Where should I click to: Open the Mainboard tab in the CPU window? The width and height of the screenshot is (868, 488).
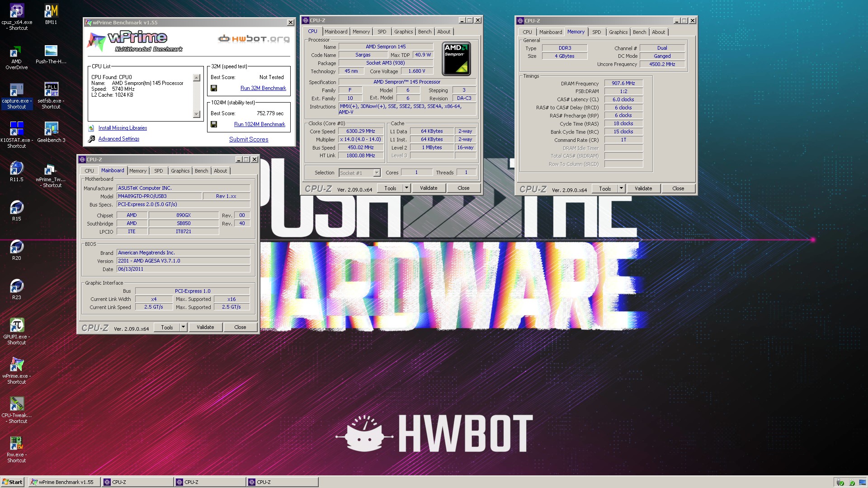click(336, 32)
